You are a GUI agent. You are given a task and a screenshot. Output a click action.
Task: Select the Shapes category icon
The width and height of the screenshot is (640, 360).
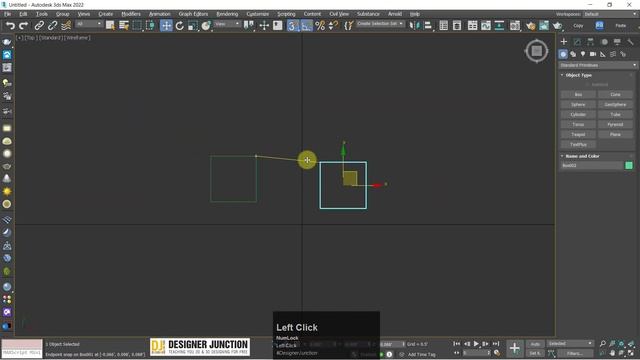tap(573, 54)
